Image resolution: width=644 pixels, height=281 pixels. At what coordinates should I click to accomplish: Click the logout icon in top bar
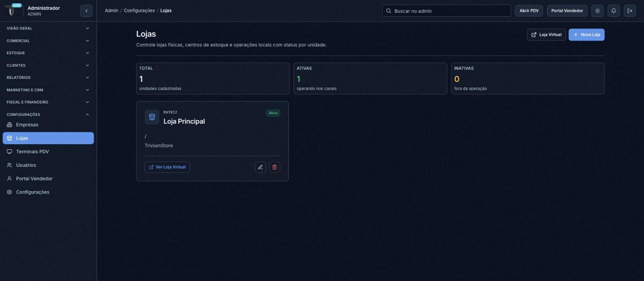click(630, 11)
